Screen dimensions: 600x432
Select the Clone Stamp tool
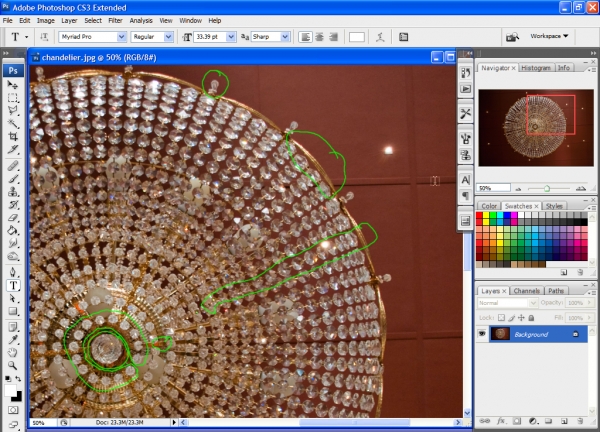[13, 191]
